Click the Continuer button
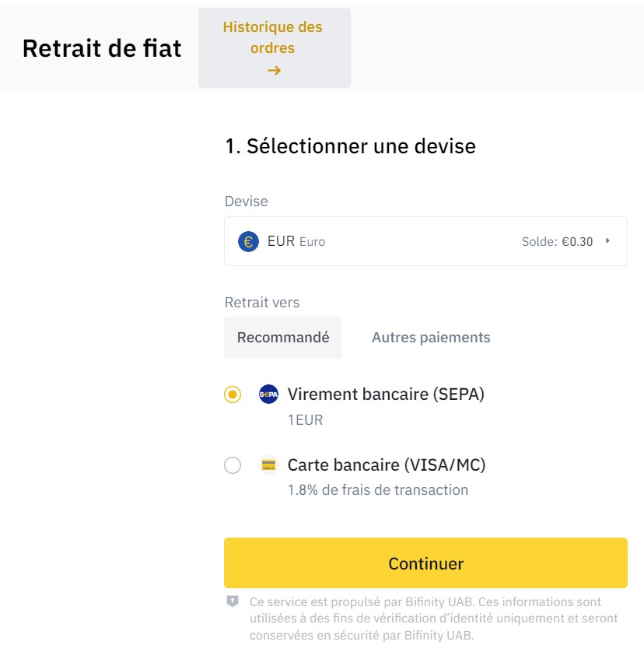644x652 pixels. [425, 563]
